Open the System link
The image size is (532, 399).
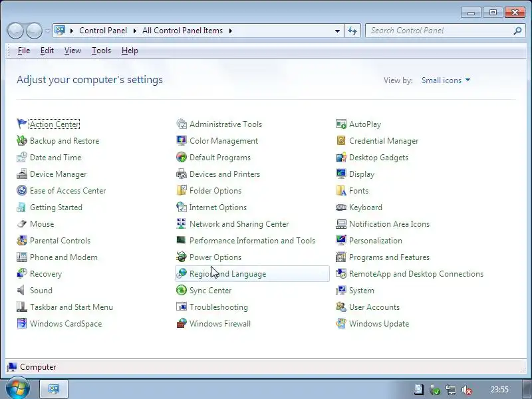click(x=361, y=291)
